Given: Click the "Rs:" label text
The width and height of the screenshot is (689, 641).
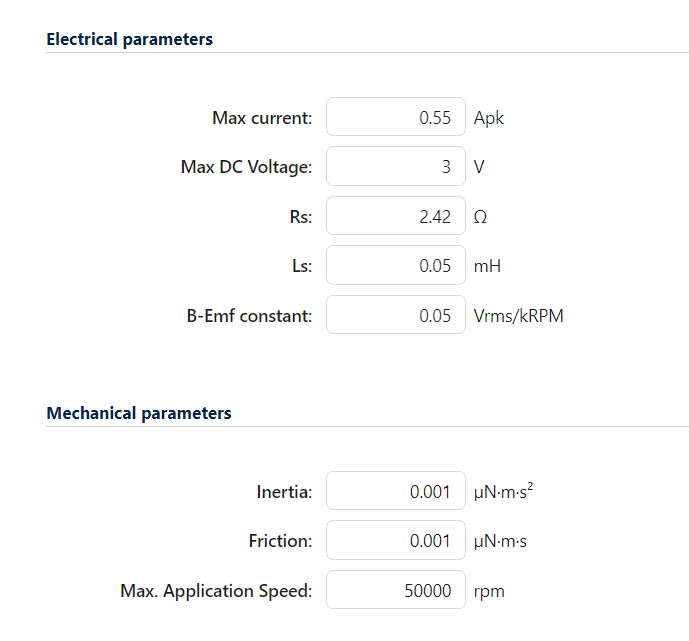Looking at the screenshot, I should point(300,217).
